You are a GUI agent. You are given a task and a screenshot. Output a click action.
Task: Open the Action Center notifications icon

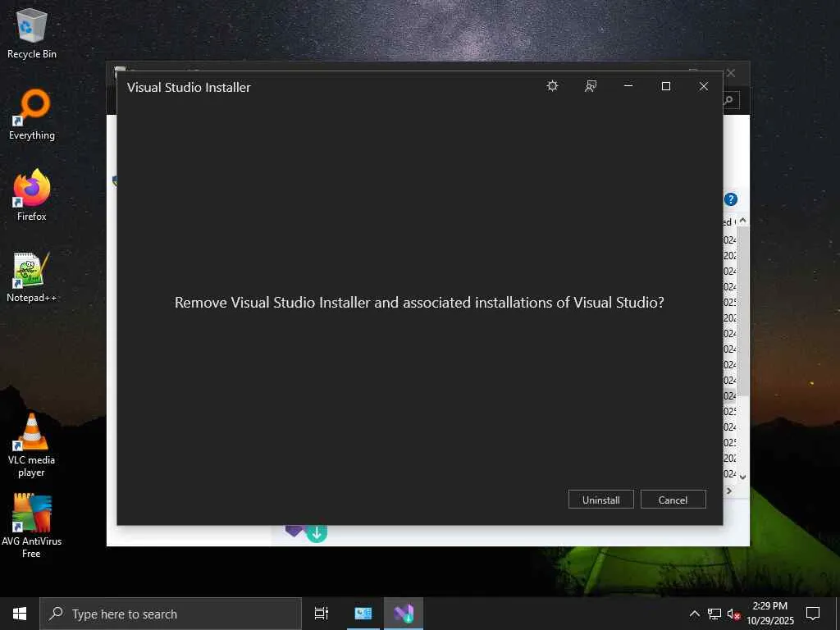[813, 614]
